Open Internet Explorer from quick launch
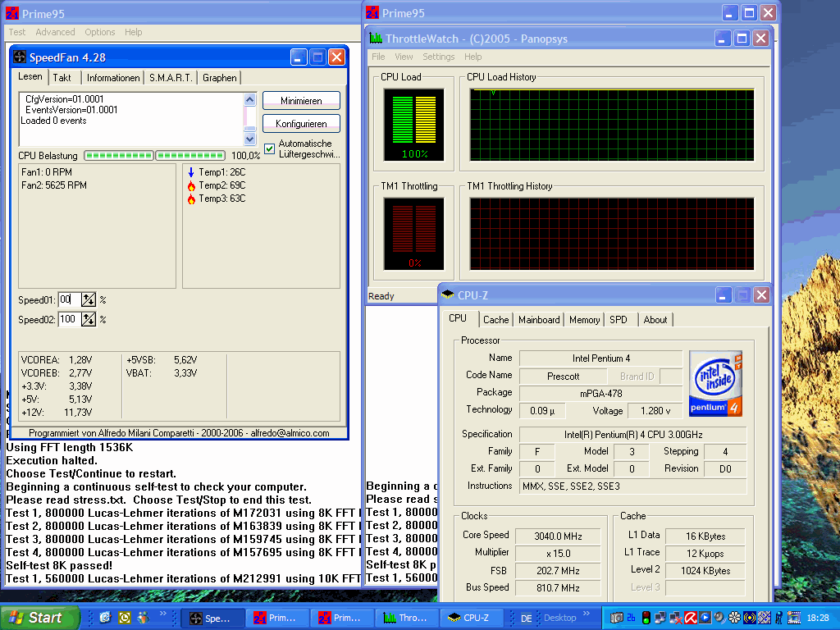840x630 pixels. (x=105, y=618)
